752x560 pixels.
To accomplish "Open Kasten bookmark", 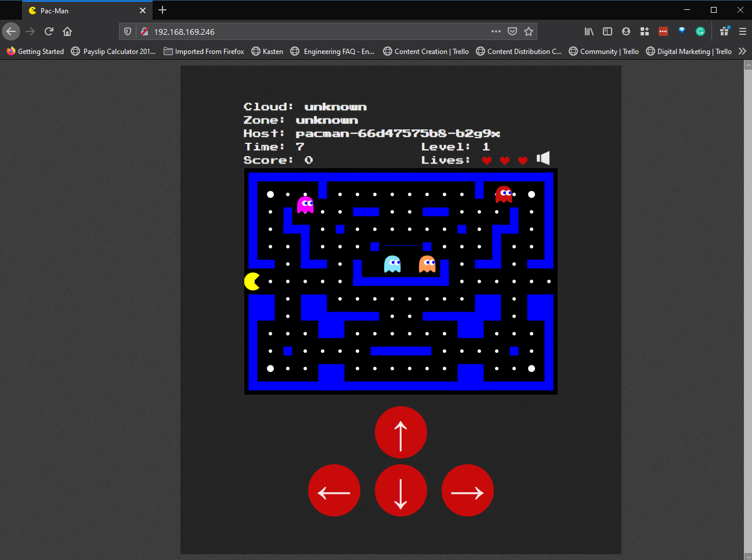I will (267, 51).
